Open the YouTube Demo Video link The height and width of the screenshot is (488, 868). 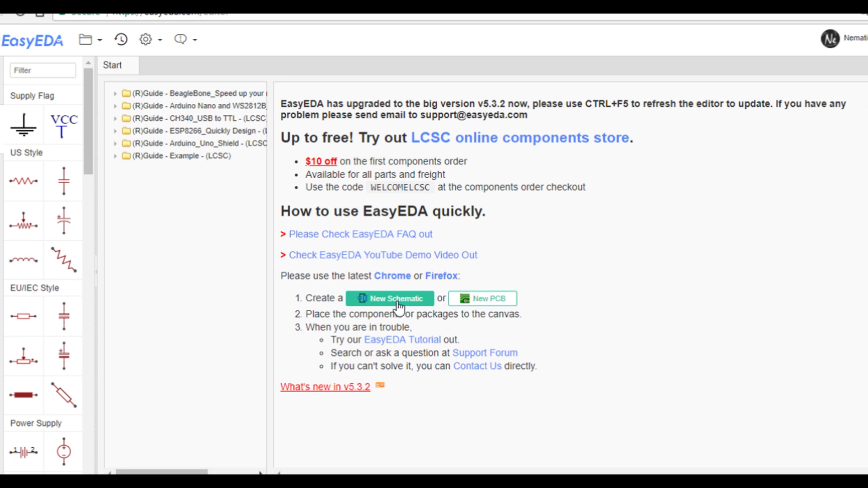pos(383,255)
